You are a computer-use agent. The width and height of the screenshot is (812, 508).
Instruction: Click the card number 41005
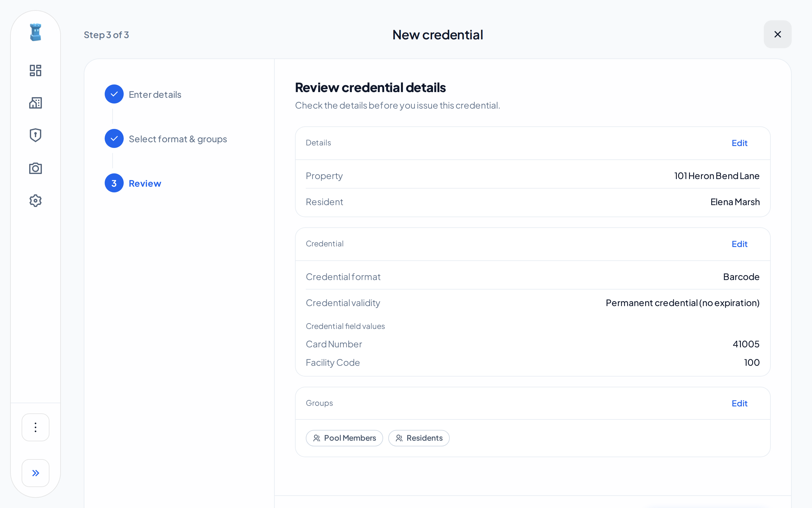746,344
